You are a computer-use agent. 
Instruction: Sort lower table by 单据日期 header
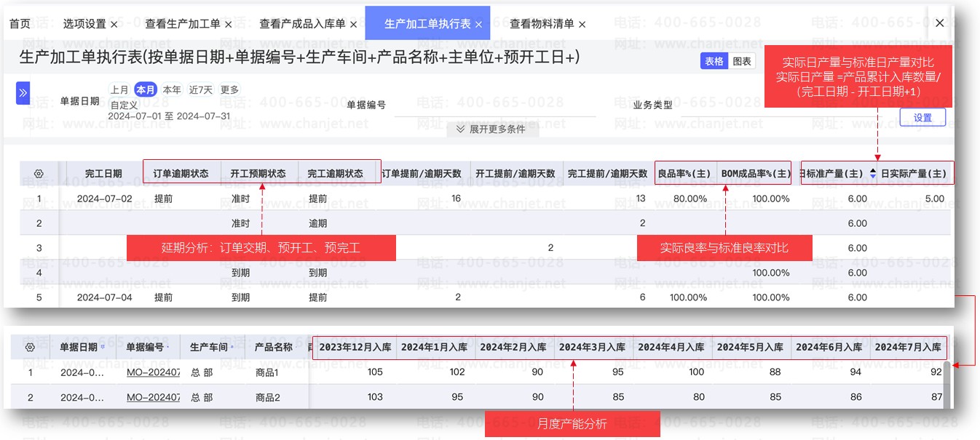(79, 347)
